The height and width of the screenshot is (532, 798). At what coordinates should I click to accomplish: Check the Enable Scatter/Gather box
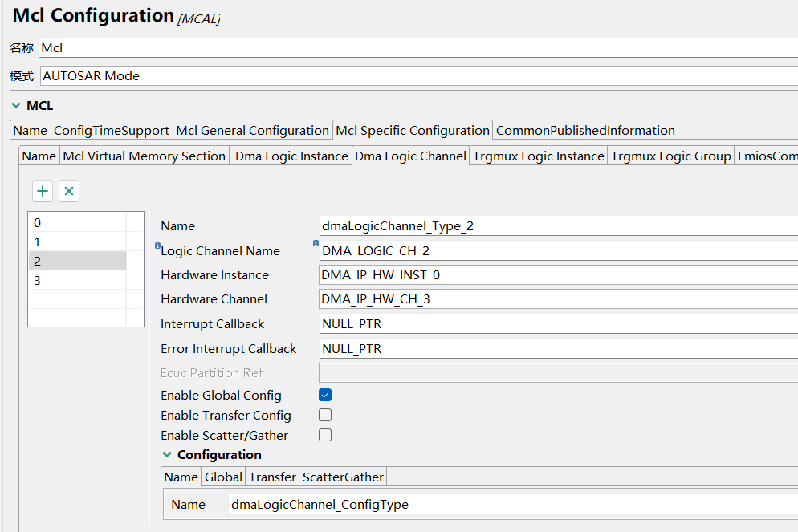pyautogui.click(x=325, y=435)
